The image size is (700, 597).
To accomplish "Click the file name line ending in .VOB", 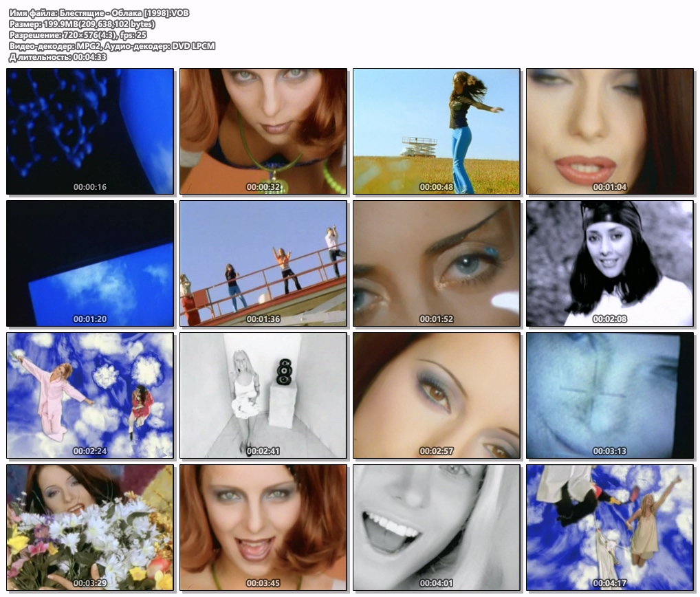I will [99, 13].
